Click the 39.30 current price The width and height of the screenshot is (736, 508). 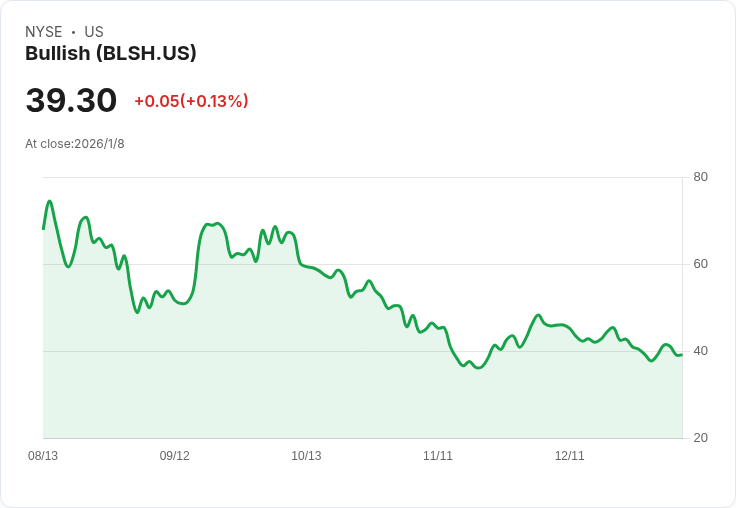pos(71,100)
